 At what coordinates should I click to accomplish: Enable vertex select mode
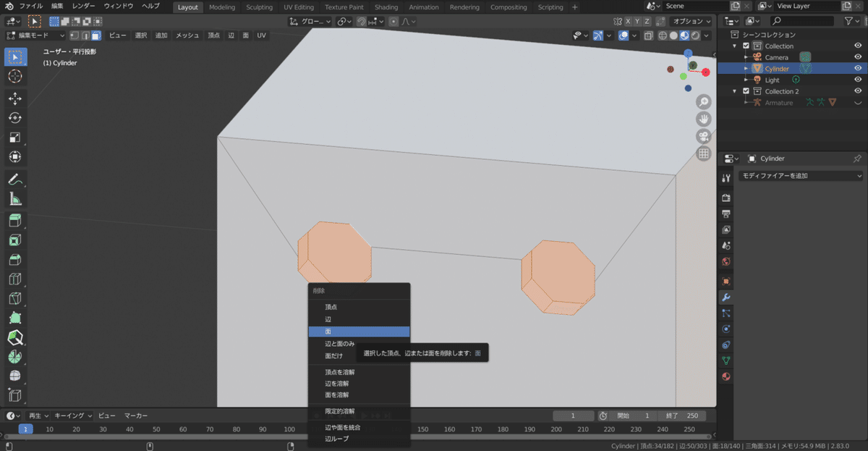(75, 35)
